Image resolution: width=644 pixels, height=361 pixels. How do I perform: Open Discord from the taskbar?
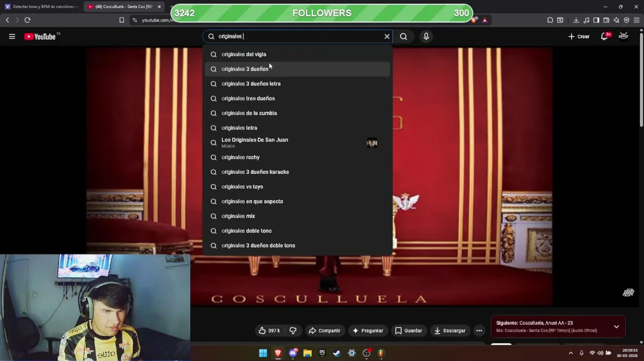(293, 353)
